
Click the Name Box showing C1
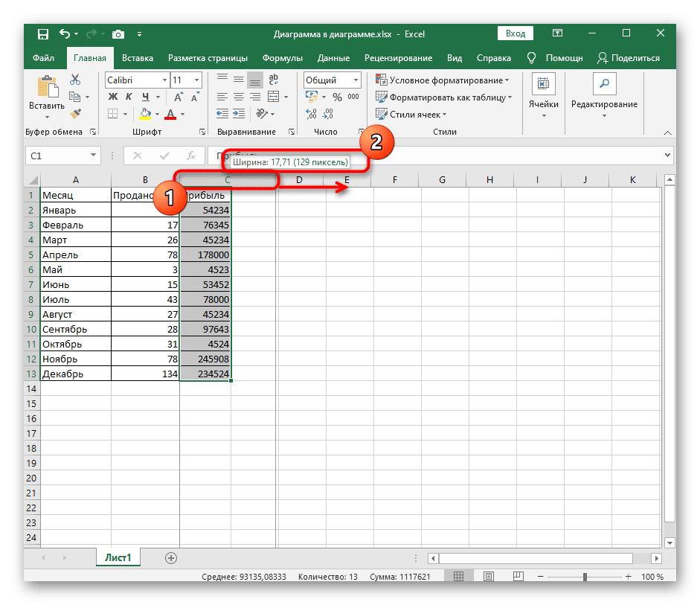tap(57, 156)
